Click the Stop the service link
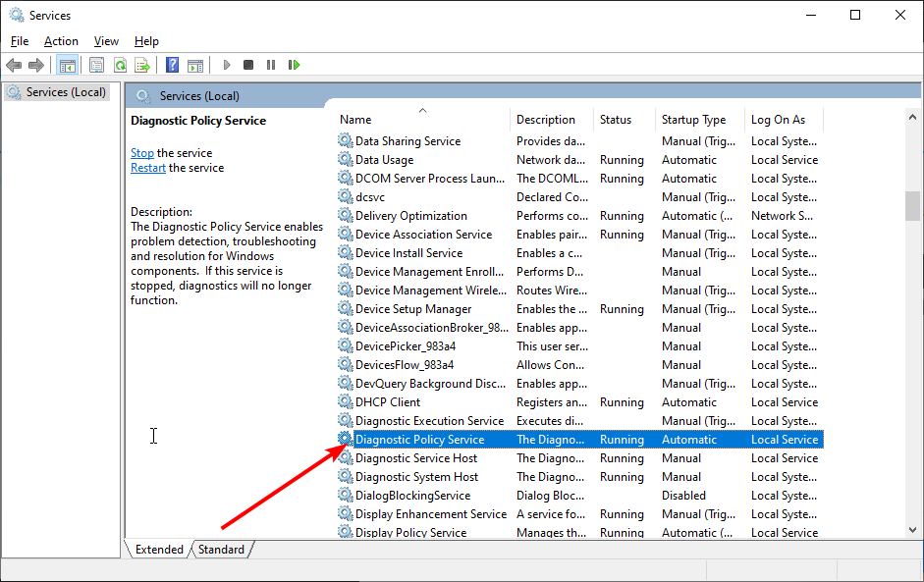This screenshot has height=582, width=924. point(142,153)
